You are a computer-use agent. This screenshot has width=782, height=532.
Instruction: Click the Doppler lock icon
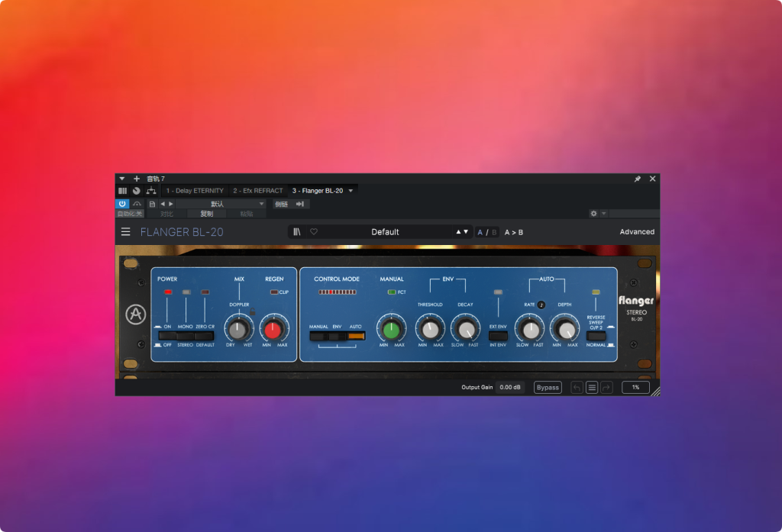point(252,311)
